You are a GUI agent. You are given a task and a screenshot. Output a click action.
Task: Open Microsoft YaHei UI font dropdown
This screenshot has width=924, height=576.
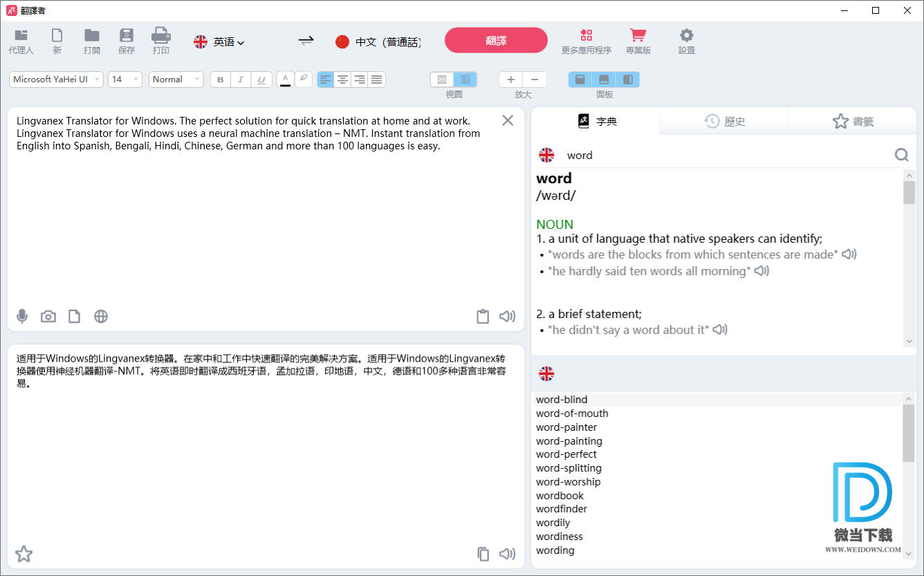coord(56,80)
